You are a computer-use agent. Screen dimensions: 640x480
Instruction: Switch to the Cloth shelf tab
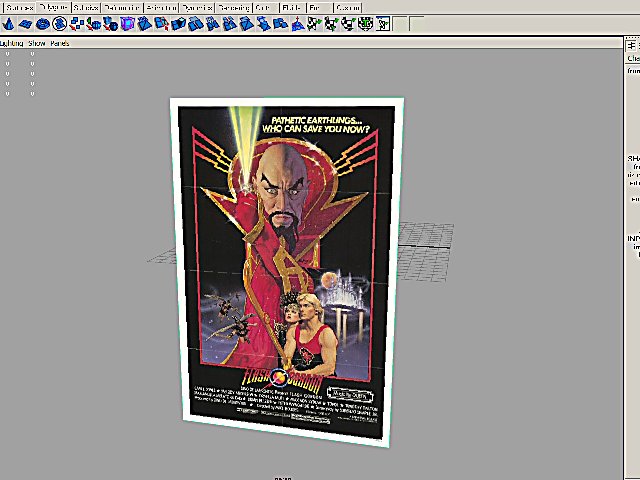tap(265, 7)
